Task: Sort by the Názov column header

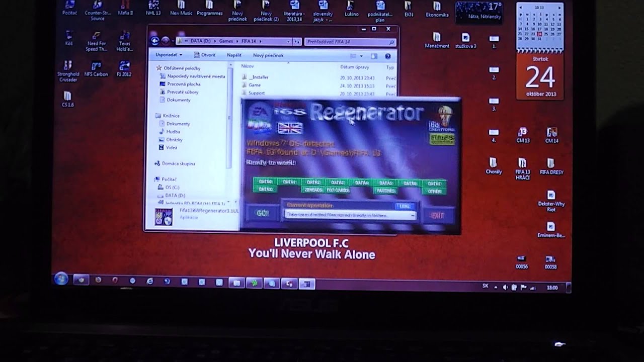Action: [x=248, y=66]
